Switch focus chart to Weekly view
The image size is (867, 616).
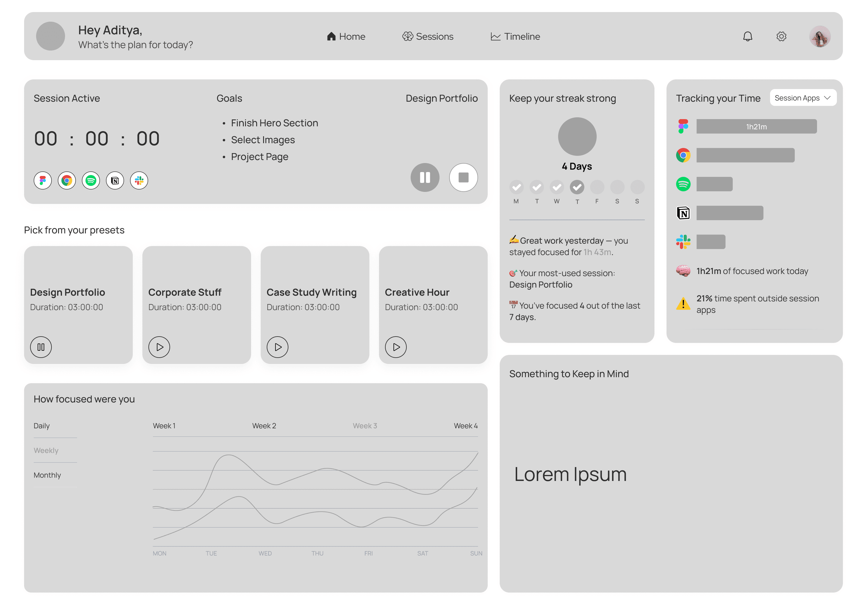click(x=46, y=450)
